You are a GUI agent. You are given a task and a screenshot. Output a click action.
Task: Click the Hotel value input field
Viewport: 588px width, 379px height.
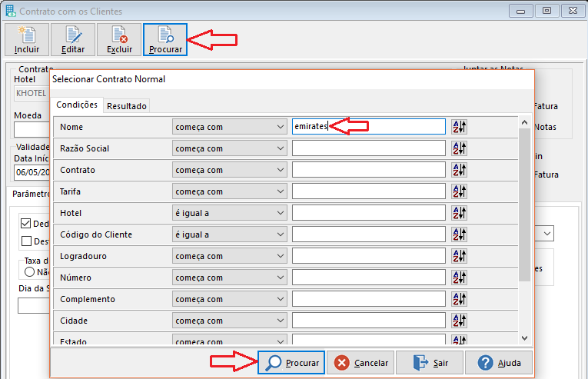pyautogui.click(x=369, y=213)
